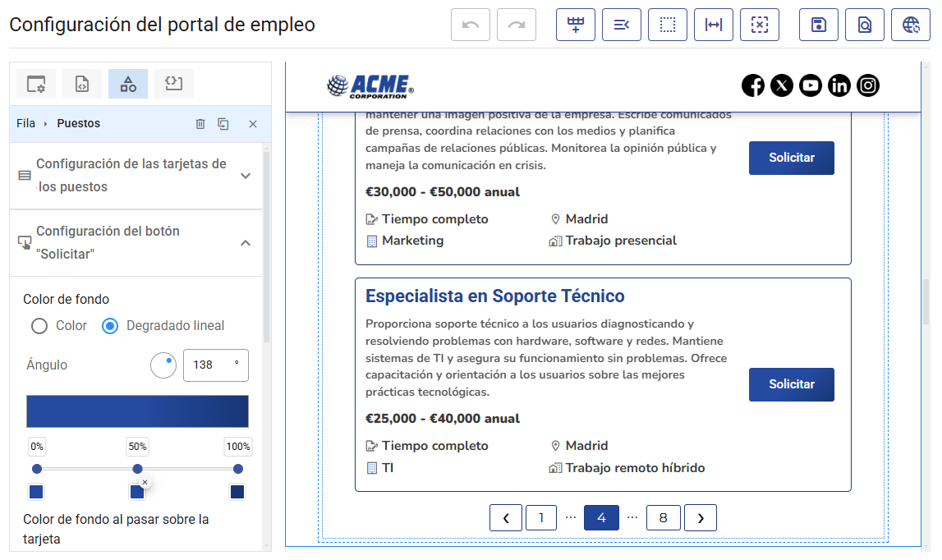Select the "Degradado lineal" radio button
The width and height of the screenshot is (942, 560).
point(110,326)
